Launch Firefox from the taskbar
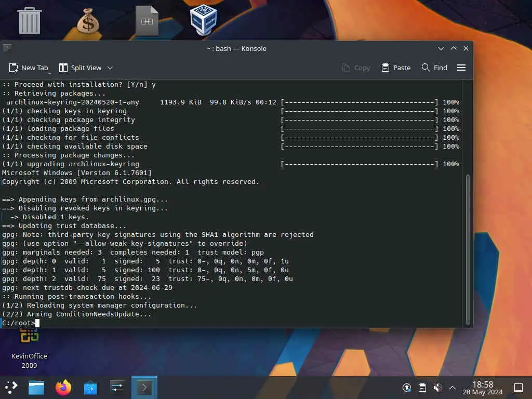The height and width of the screenshot is (399, 532). pos(63,388)
